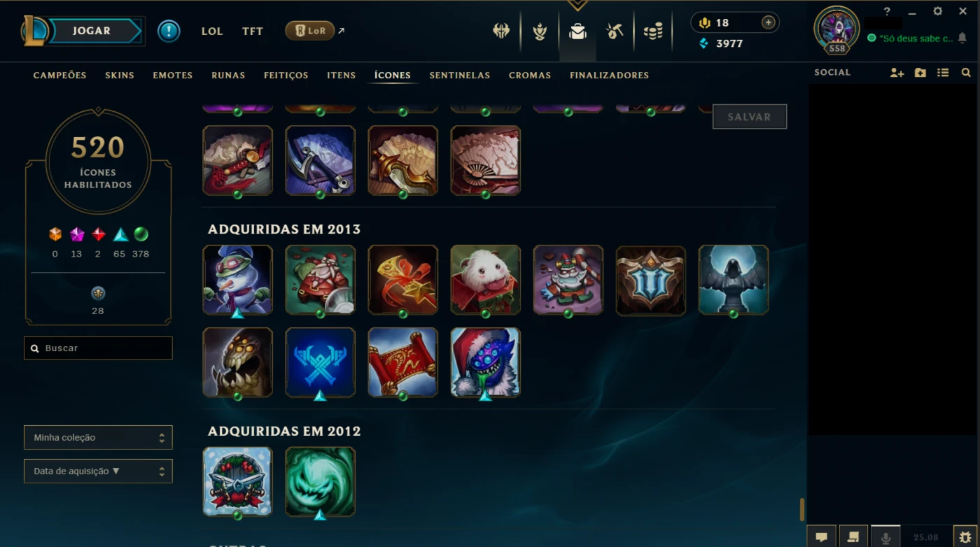Click the bug report icon at bottom right
This screenshot has height=547, width=980.
pos(966,537)
